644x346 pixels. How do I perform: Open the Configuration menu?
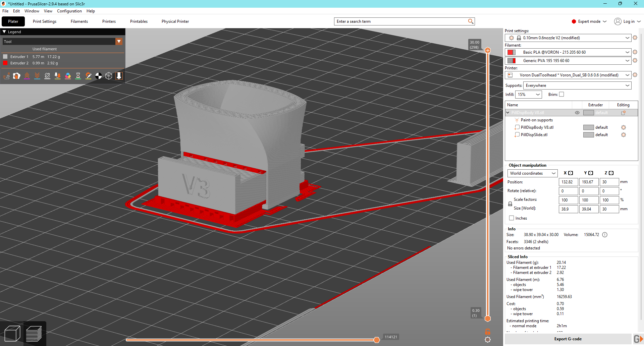click(69, 11)
